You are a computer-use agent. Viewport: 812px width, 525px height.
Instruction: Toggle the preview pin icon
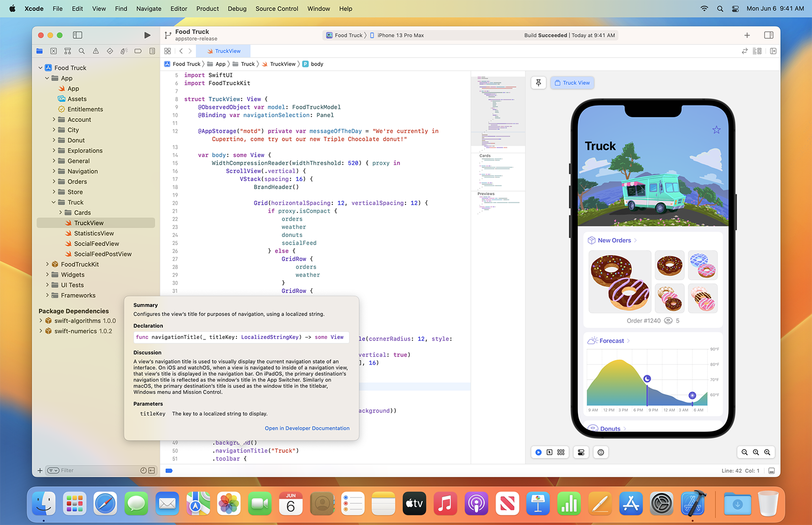(538, 83)
